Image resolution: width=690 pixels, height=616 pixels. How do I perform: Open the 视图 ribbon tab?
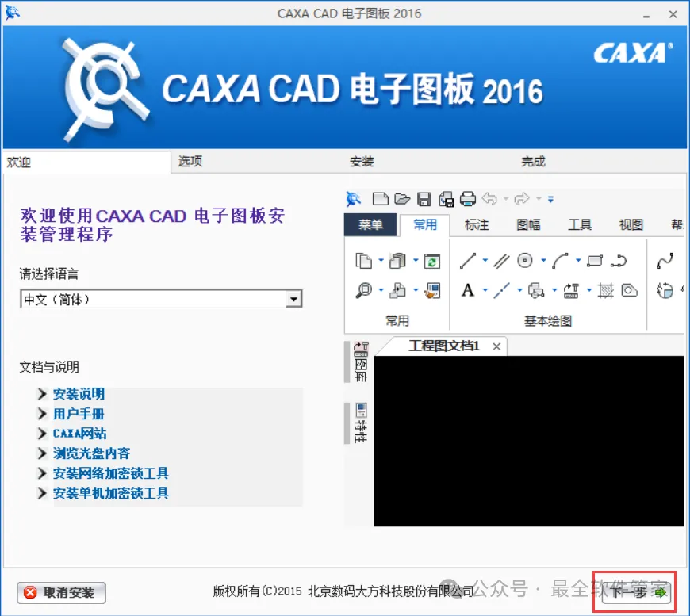631,225
